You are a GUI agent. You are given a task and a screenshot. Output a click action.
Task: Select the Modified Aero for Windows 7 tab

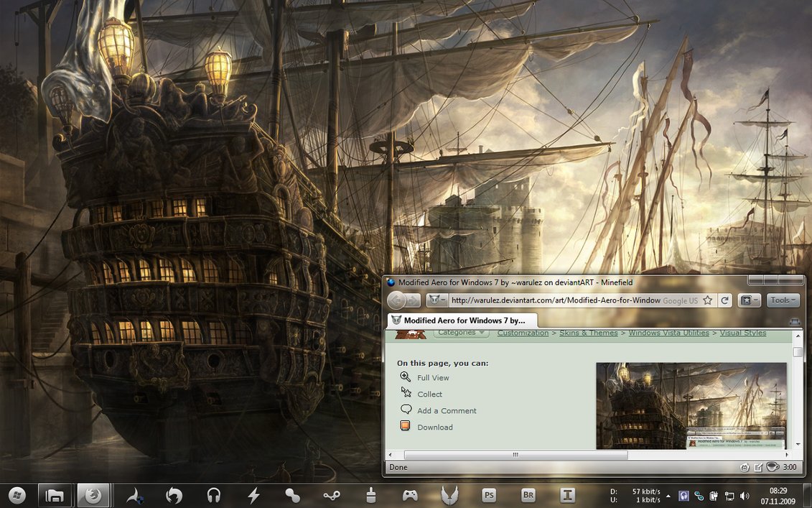[463, 320]
